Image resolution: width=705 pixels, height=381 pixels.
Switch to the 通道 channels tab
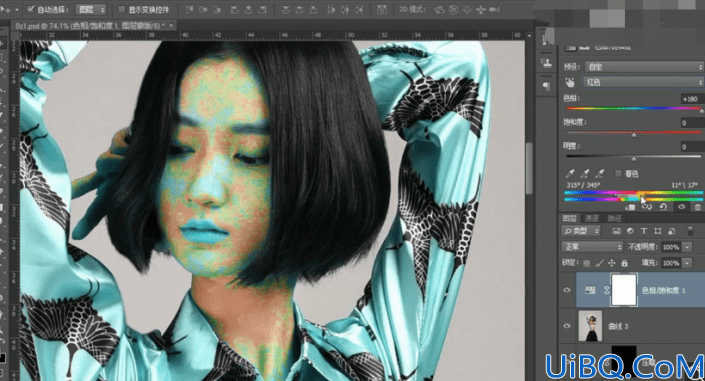(591, 219)
